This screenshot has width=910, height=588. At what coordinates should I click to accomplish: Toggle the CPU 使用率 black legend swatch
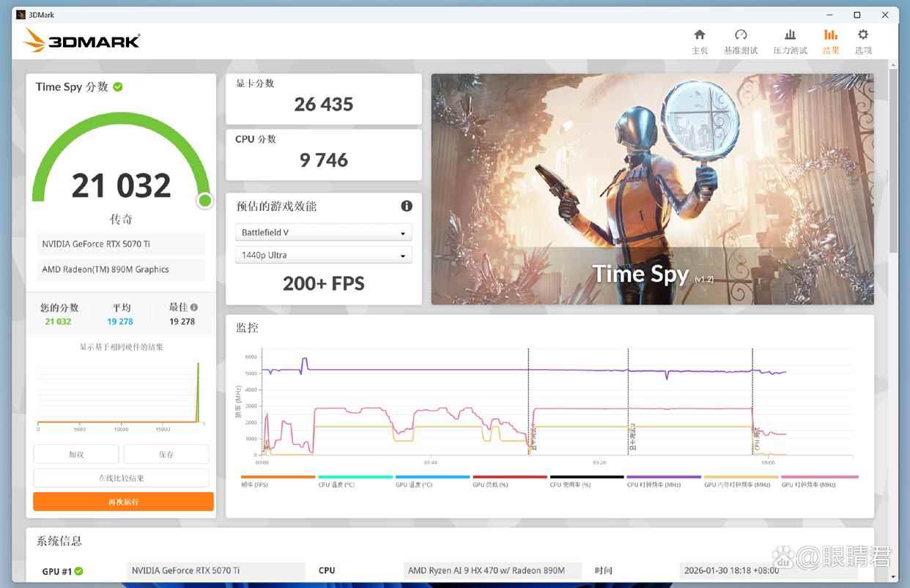coord(587,477)
